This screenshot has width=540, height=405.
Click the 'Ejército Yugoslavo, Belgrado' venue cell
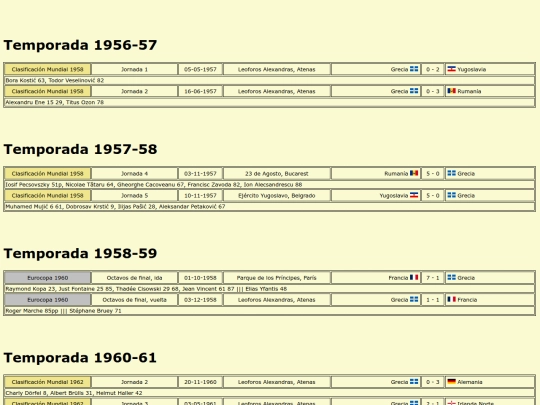tap(277, 196)
